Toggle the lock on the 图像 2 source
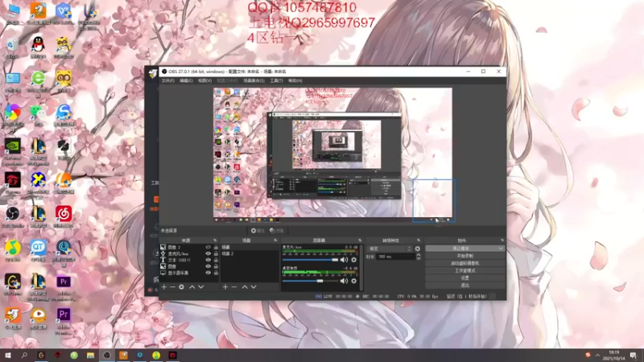644x362 pixels. coord(216,248)
